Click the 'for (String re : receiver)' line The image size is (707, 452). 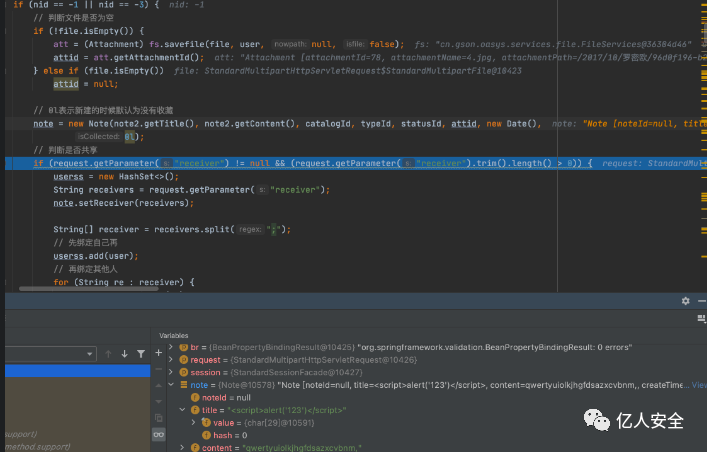click(x=124, y=282)
